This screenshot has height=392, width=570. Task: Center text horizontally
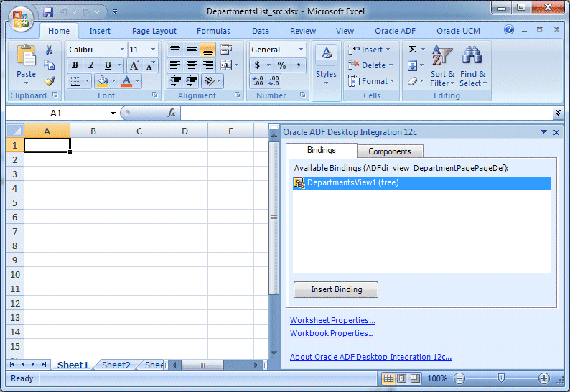(x=192, y=65)
